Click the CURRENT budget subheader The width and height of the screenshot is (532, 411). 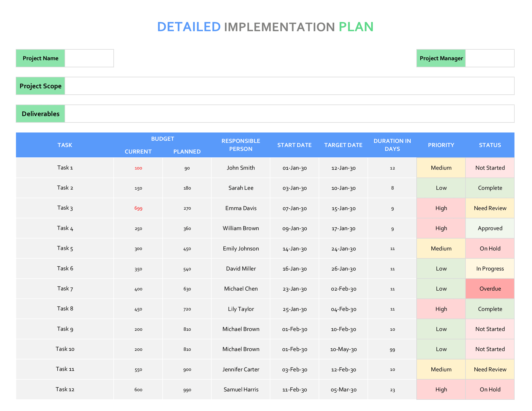pos(138,151)
